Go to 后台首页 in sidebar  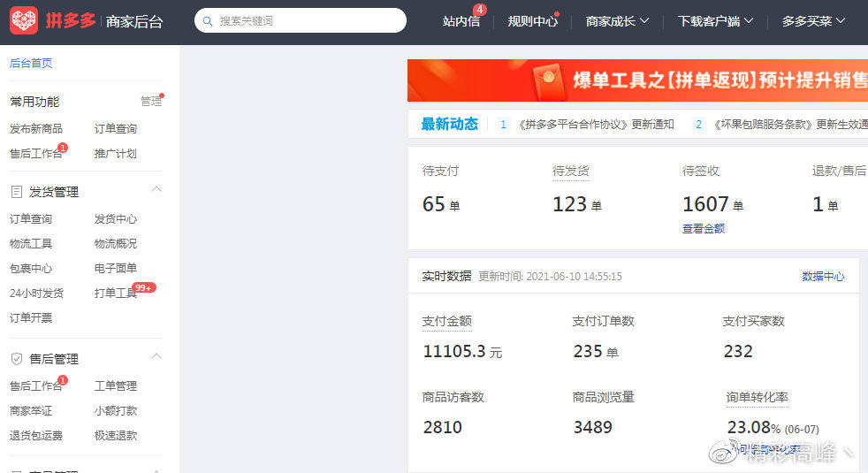point(31,63)
